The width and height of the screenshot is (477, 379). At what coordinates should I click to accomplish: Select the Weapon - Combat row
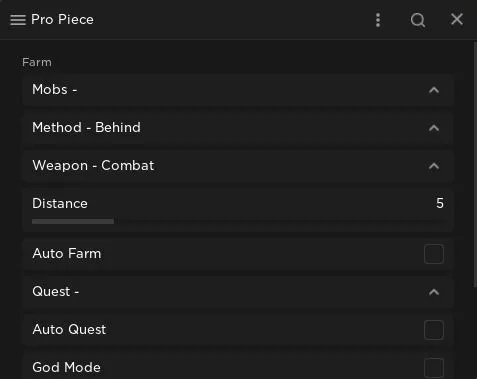[237, 166]
